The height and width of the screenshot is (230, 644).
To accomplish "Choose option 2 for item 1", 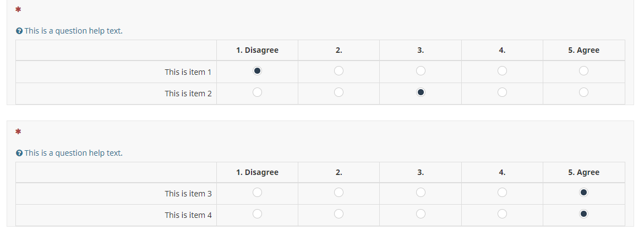I will pyautogui.click(x=339, y=71).
